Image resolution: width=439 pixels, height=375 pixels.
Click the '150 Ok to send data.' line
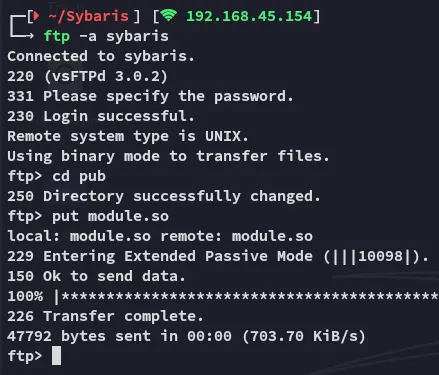point(96,276)
